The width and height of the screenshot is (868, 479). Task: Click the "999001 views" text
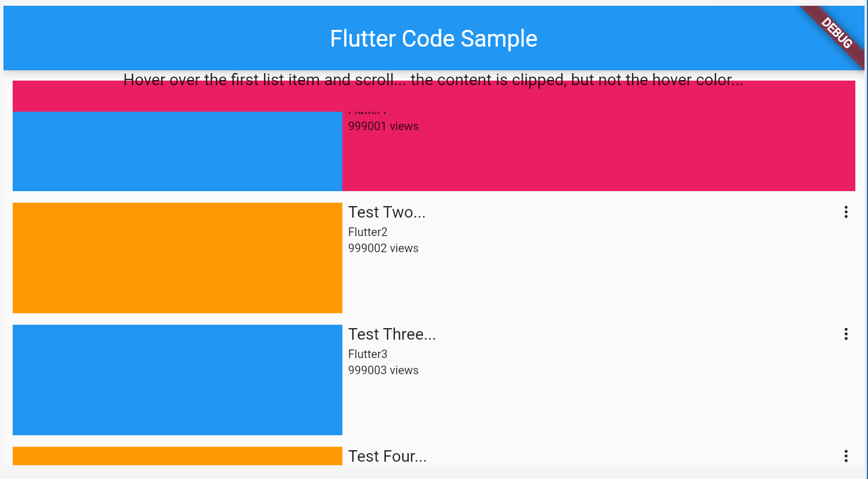383,126
